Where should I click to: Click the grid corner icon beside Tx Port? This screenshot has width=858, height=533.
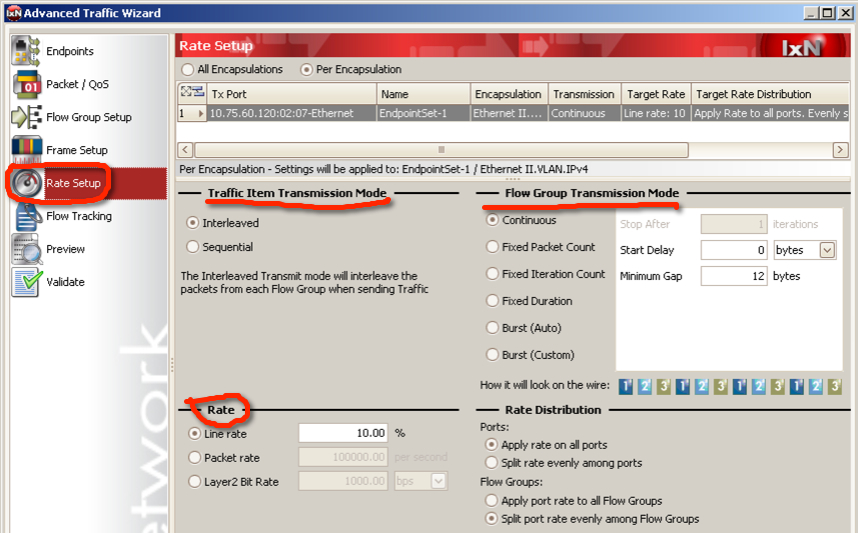coord(192,93)
